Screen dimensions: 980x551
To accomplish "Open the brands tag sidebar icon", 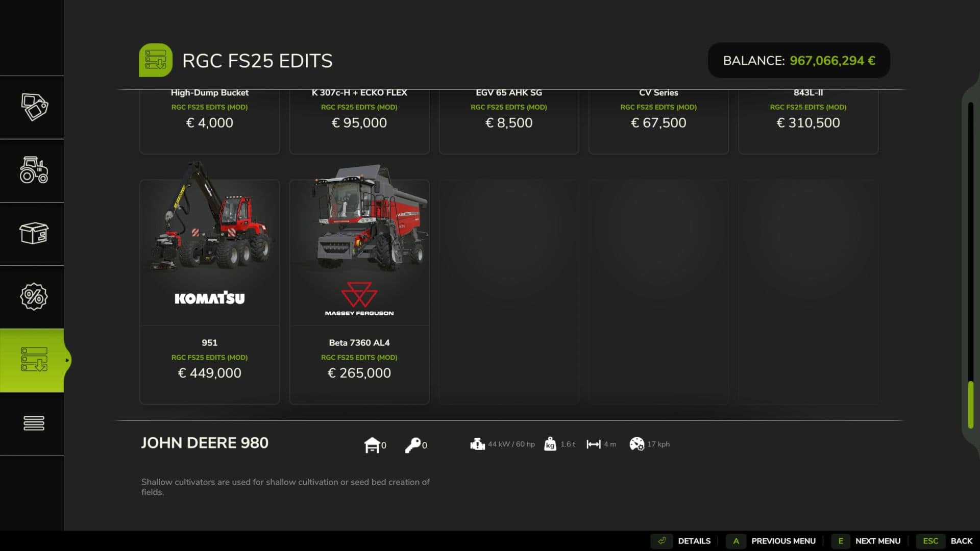I will pos(34,107).
